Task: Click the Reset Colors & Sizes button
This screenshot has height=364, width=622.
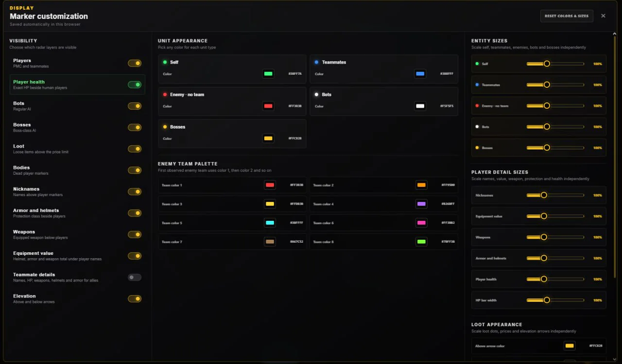Action: point(567,16)
